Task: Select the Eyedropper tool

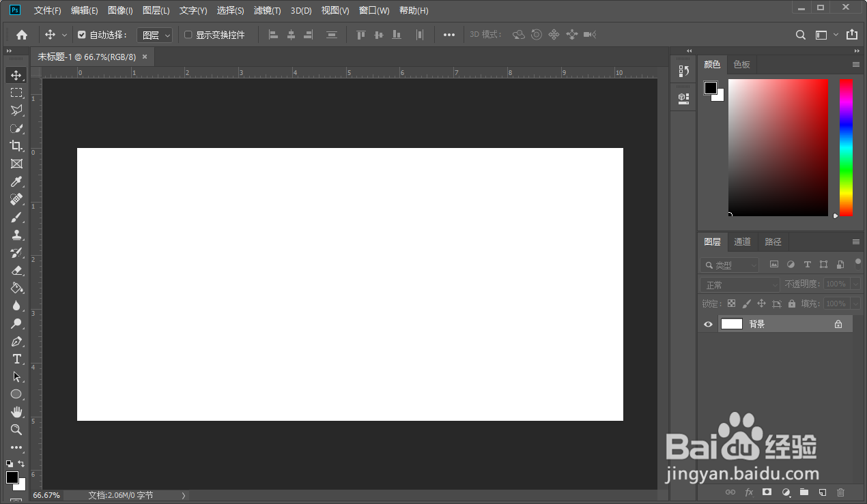Action: [16, 181]
